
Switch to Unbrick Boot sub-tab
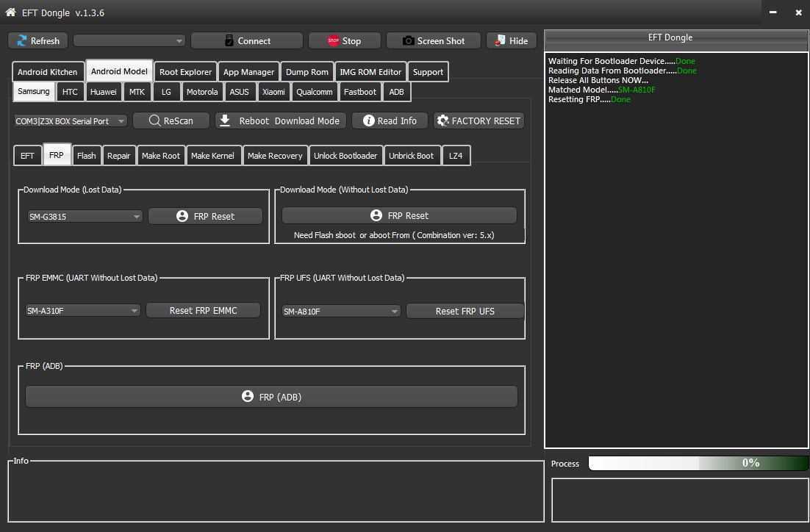click(x=411, y=156)
